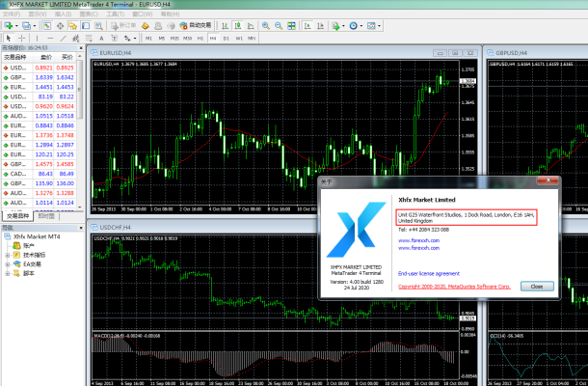Open the 图表(C) Charts menu
588x386 pixels.
click(x=89, y=14)
